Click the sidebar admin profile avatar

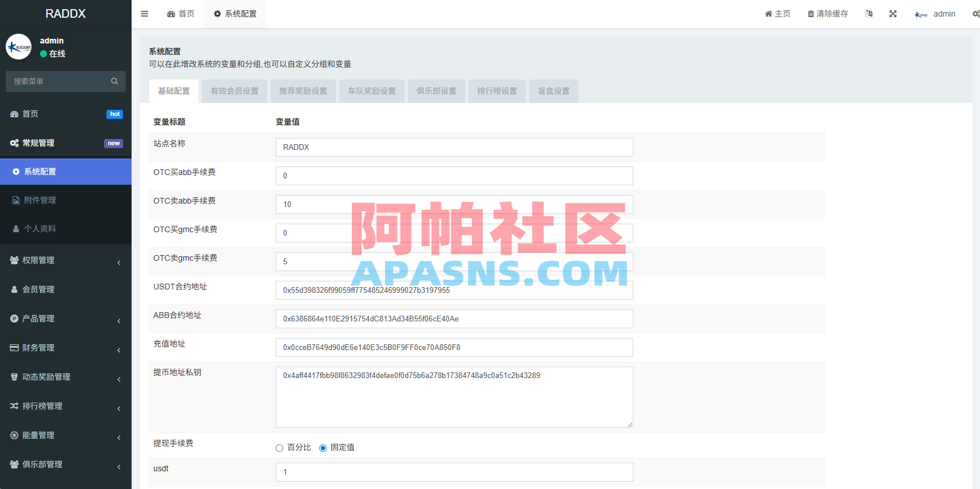coord(19,47)
